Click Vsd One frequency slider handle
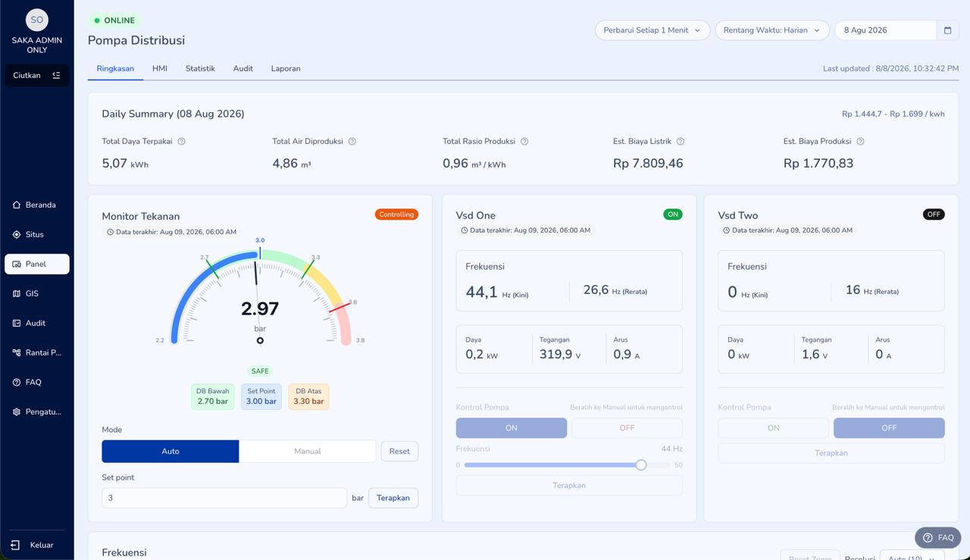The image size is (970, 560). [x=641, y=465]
